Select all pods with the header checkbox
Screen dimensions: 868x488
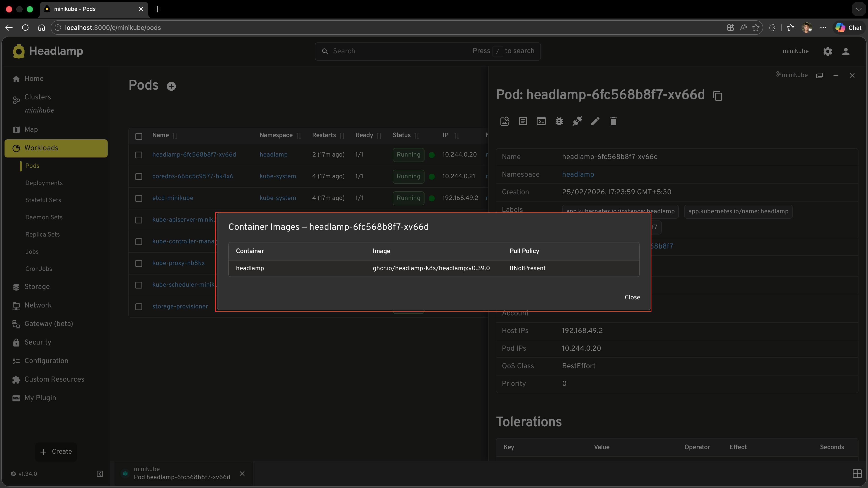(139, 136)
